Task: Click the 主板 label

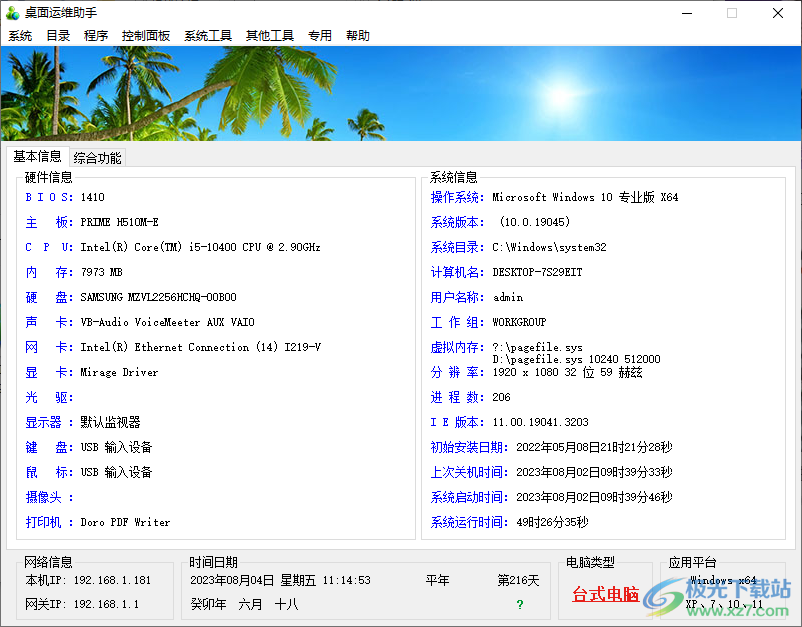Action: tap(49, 222)
